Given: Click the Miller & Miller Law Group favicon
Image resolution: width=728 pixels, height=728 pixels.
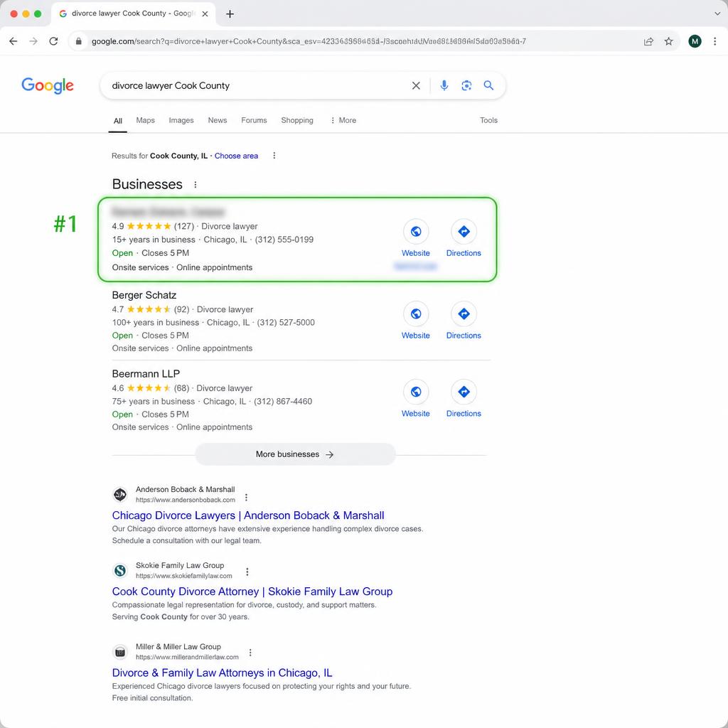Looking at the screenshot, I should [120, 652].
